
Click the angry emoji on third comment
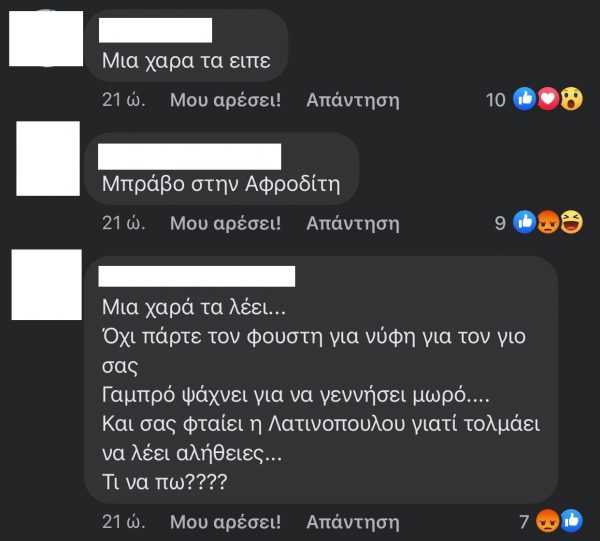point(548,521)
